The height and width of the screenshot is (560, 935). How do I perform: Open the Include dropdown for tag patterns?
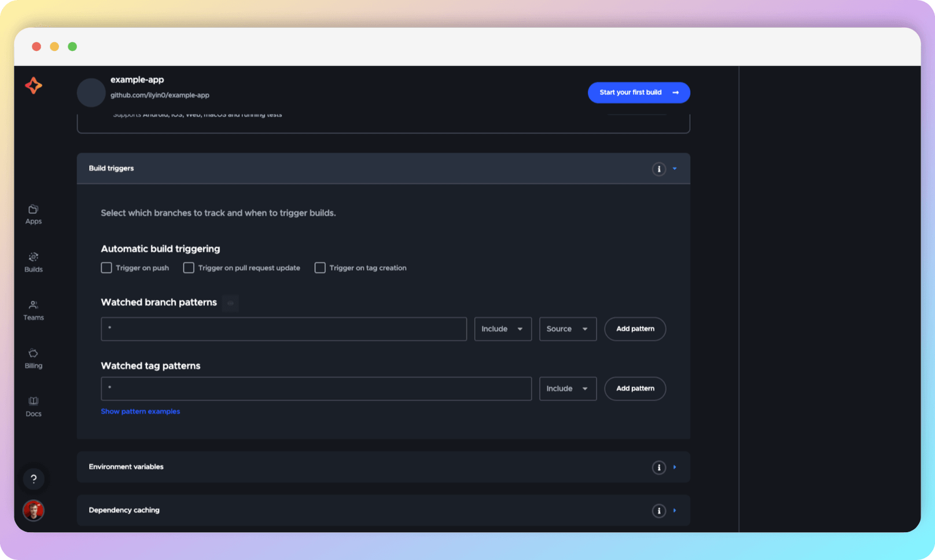[567, 388]
